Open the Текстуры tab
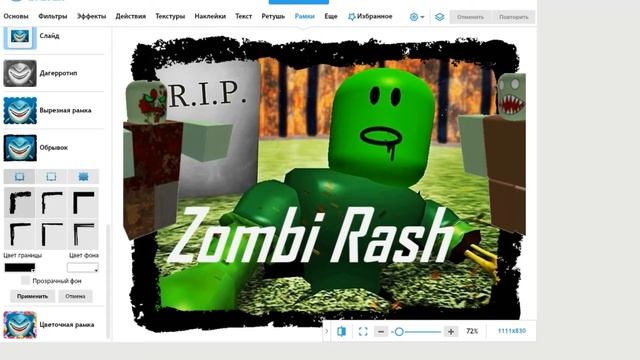This screenshot has width=640, height=360. click(170, 16)
